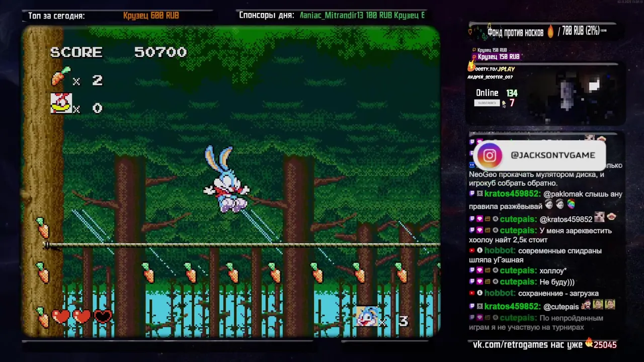Click cutepais username in По непройденным message
Viewport: 644px width, 362px height.
point(518,318)
